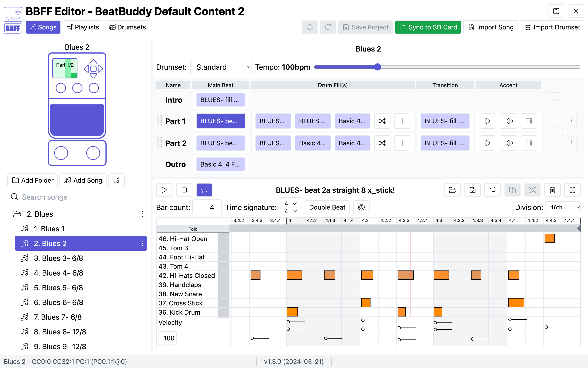Click the Part 1 accent speaker icon
588x368 pixels.
(508, 121)
